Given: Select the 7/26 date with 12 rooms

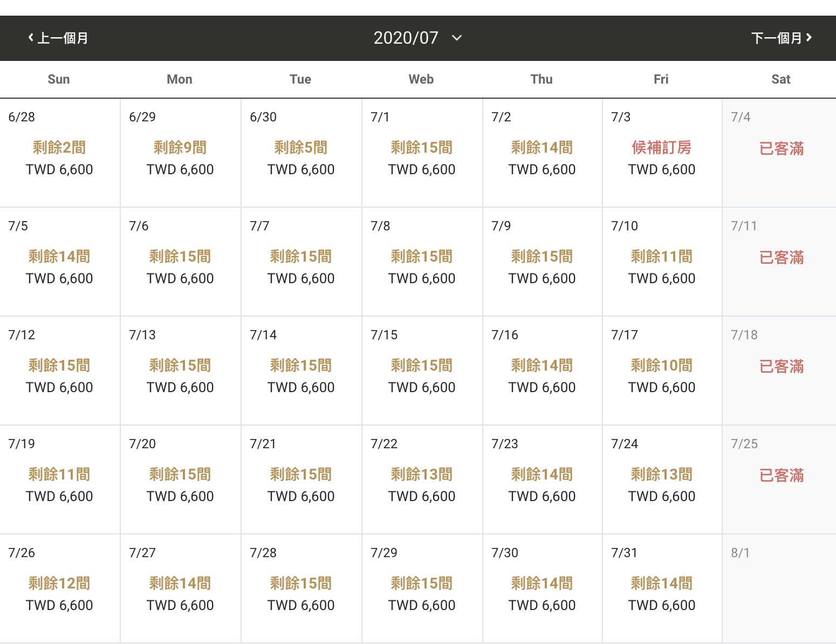Looking at the screenshot, I should click(60, 588).
